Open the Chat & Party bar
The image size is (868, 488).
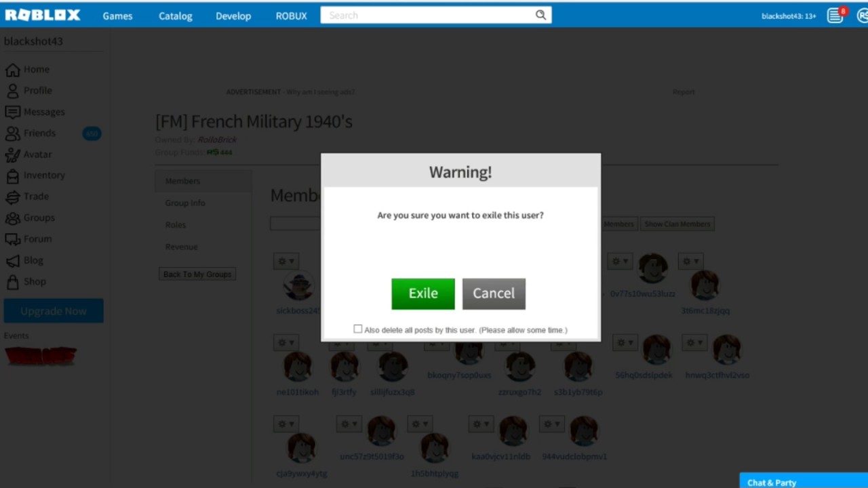[x=804, y=481]
